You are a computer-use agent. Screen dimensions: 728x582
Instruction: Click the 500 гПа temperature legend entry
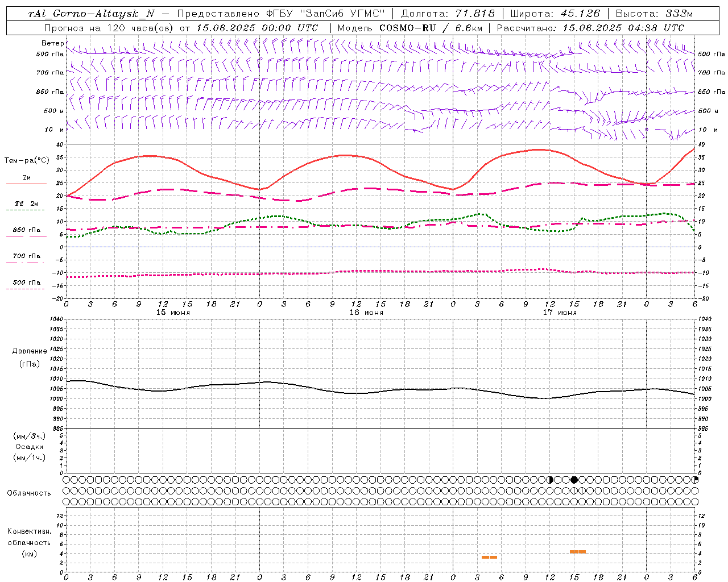tap(26, 282)
